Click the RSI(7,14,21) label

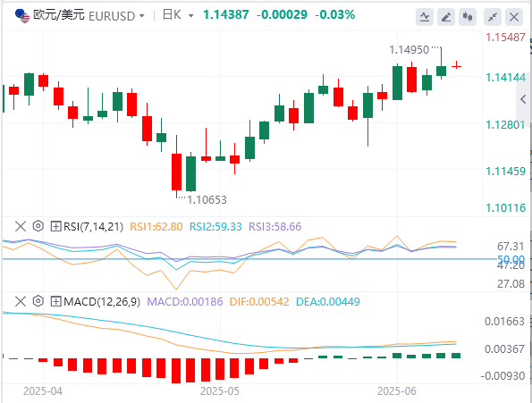[x=93, y=226]
